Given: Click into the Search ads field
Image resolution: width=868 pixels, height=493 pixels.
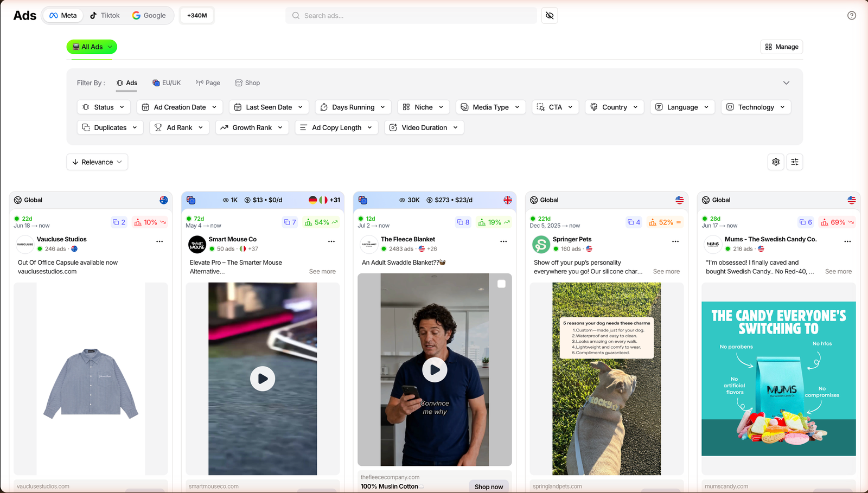Looking at the screenshot, I should [411, 16].
